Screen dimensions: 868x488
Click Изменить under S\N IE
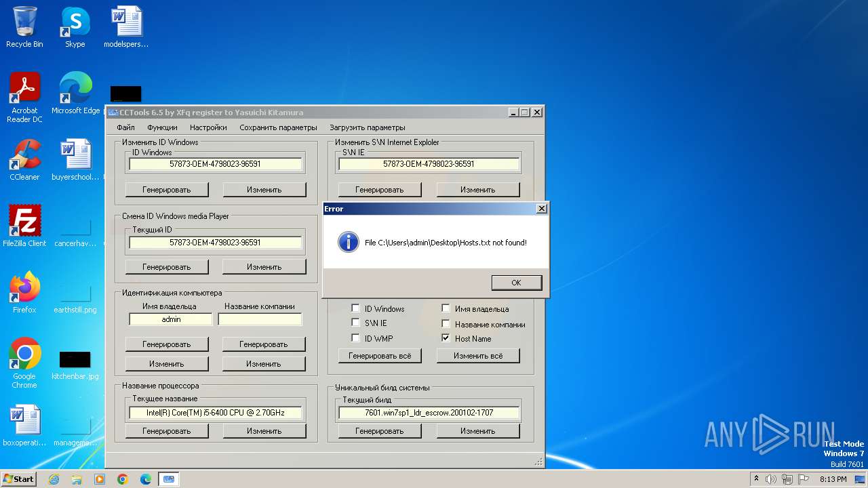click(x=478, y=190)
